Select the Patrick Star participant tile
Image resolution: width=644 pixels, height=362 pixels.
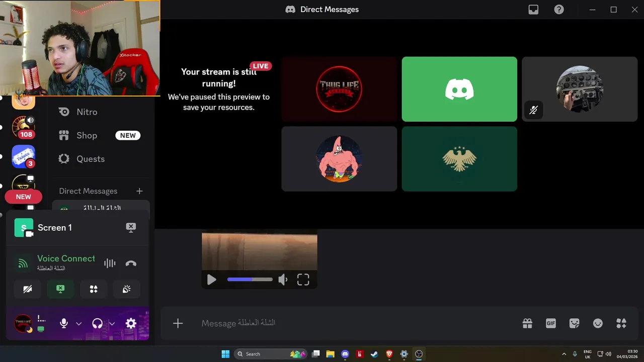(339, 159)
